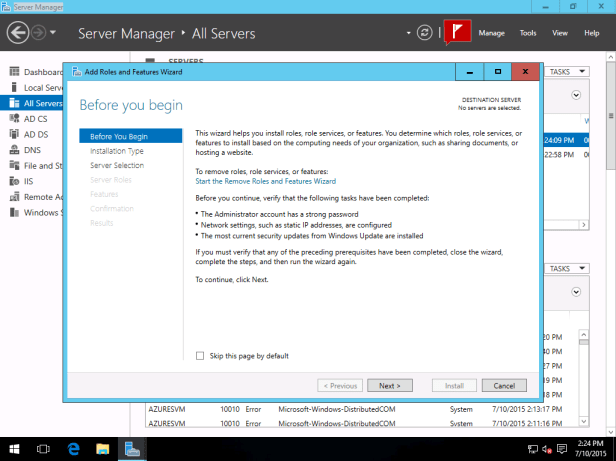The image size is (616, 461).
Task: Launch Edge browser from the taskbar
Action: pos(73,449)
